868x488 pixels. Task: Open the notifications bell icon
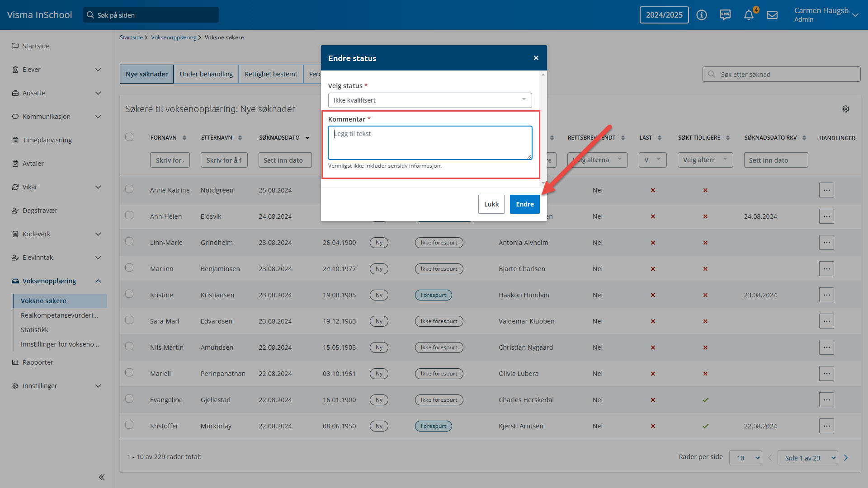pos(749,15)
